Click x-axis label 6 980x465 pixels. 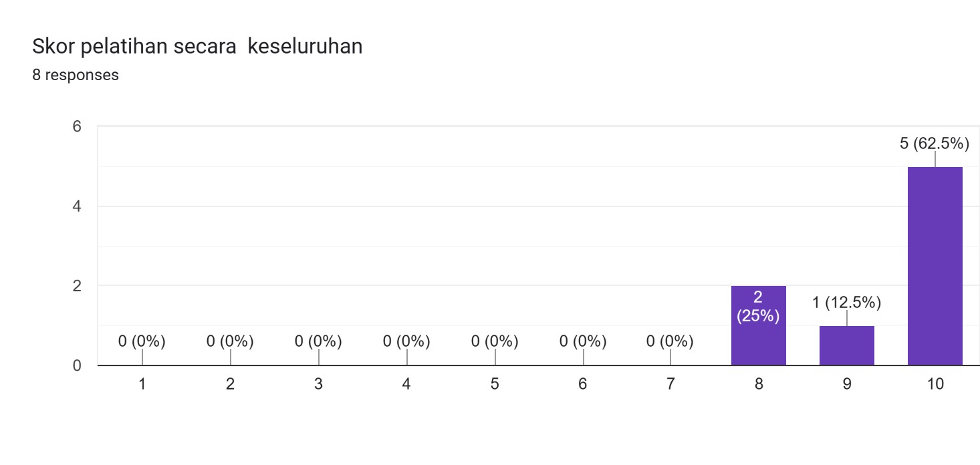(583, 385)
